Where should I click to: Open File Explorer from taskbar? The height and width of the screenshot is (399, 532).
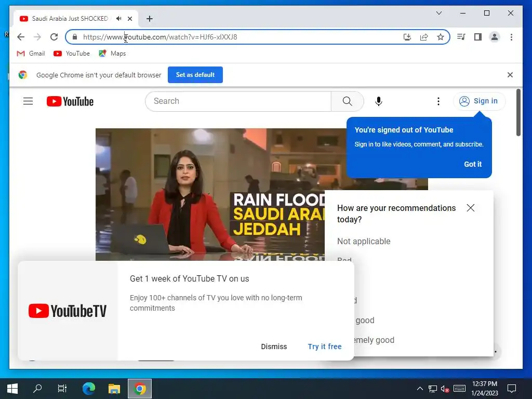[x=114, y=389]
